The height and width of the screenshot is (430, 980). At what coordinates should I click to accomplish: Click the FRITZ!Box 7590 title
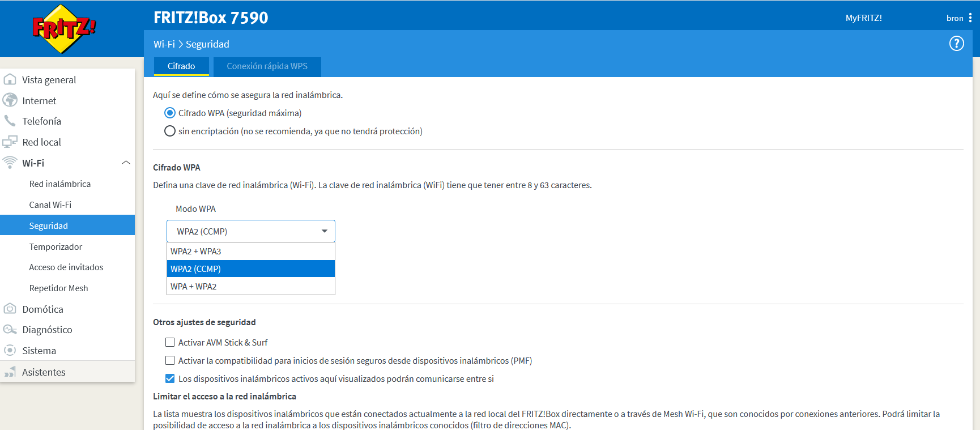pyautogui.click(x=211, y=18)
